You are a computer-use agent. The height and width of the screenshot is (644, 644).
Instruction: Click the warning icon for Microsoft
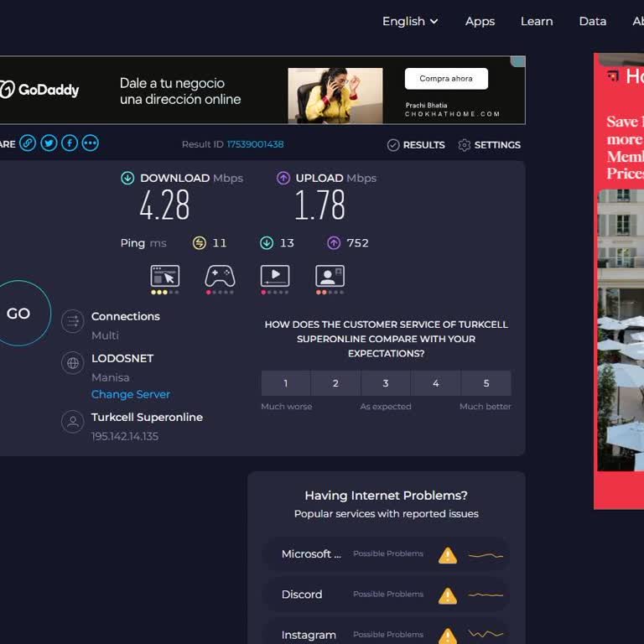click(x=448, y=555)
